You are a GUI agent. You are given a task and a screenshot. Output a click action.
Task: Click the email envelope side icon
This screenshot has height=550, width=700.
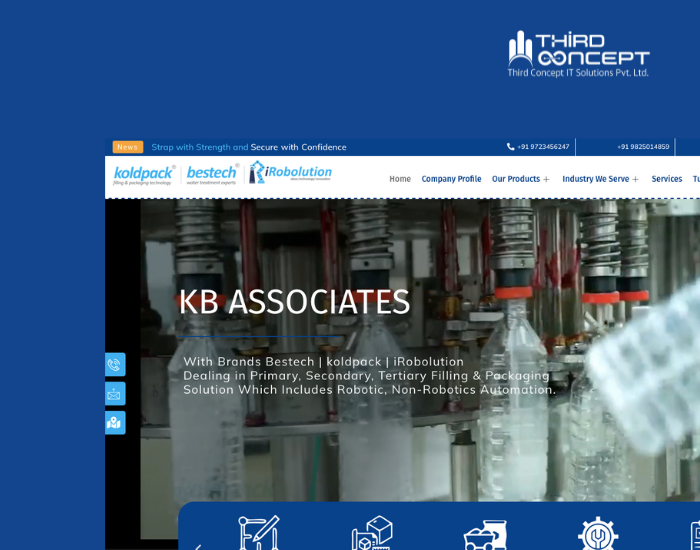click(x=115, y=394)
